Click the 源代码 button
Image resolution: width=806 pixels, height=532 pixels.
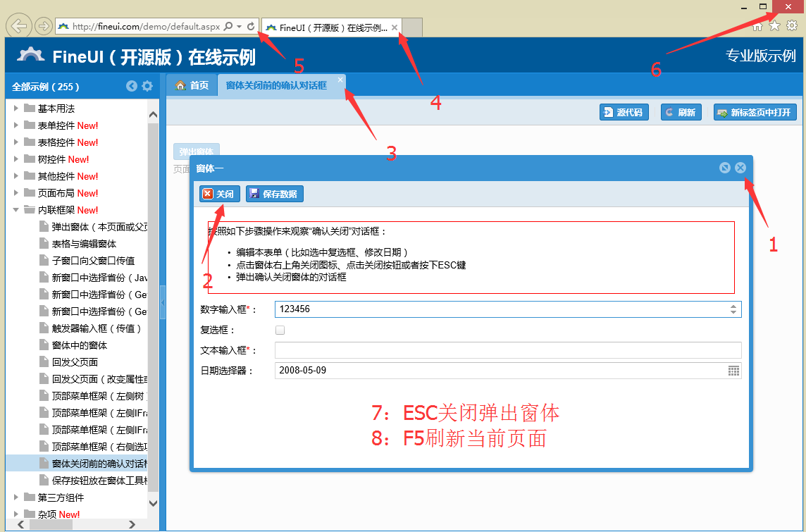(624, 112)
